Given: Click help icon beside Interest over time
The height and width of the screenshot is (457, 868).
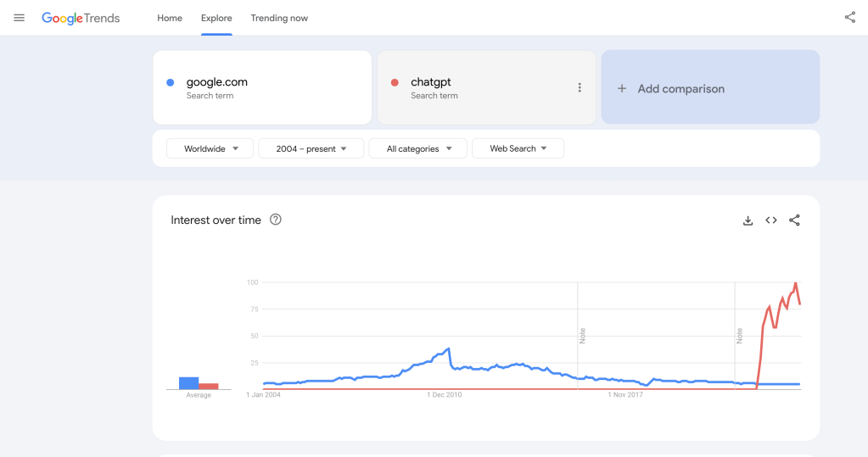Looking at the screenshot, I should (x=275, y=220).
